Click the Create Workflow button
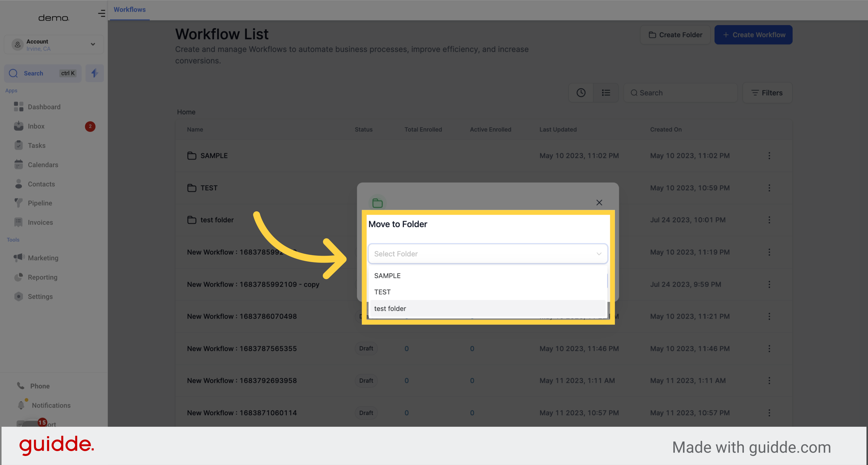The width and height of the screenshot is (868, 465). (x=754, y=35)
